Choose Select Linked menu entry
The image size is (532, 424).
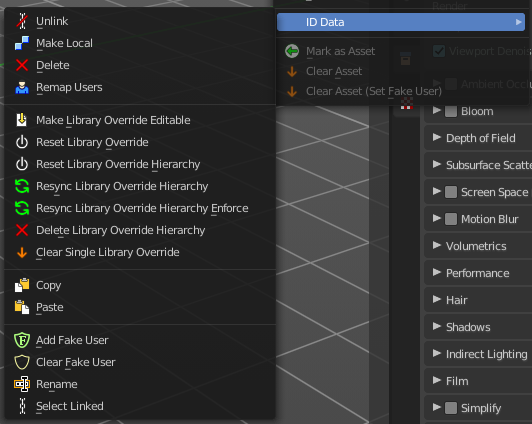[140, 406]
